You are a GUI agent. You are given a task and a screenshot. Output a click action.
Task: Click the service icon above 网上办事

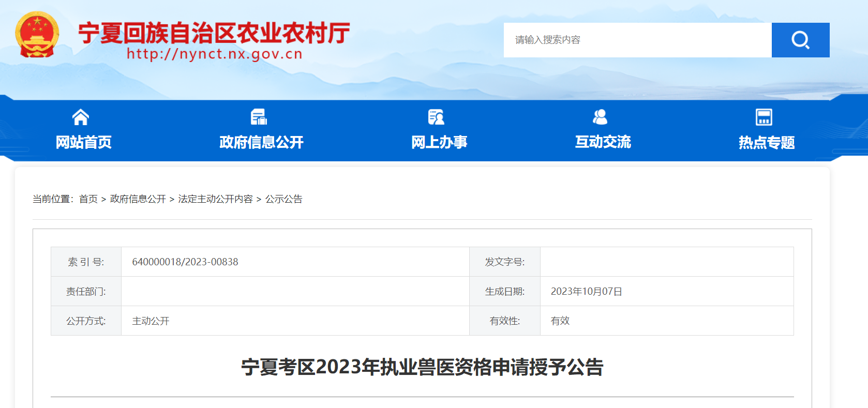(x=436, y=117)
